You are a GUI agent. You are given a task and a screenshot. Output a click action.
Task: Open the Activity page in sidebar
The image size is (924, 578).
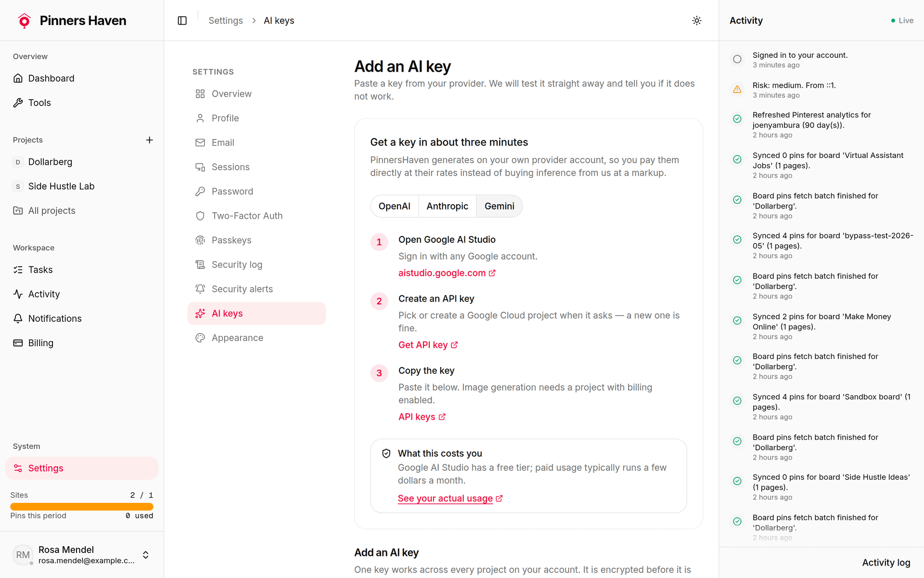pyautogui.click(x=82, y=294)
